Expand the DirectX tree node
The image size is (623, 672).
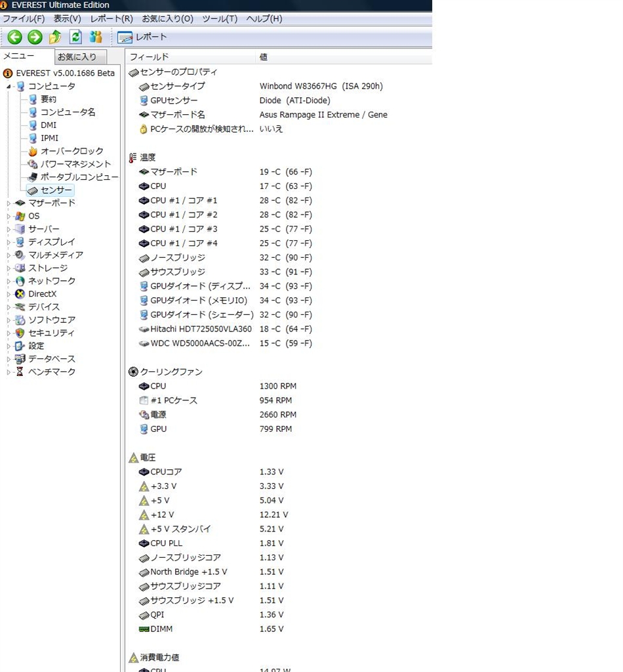pos(9,295)
